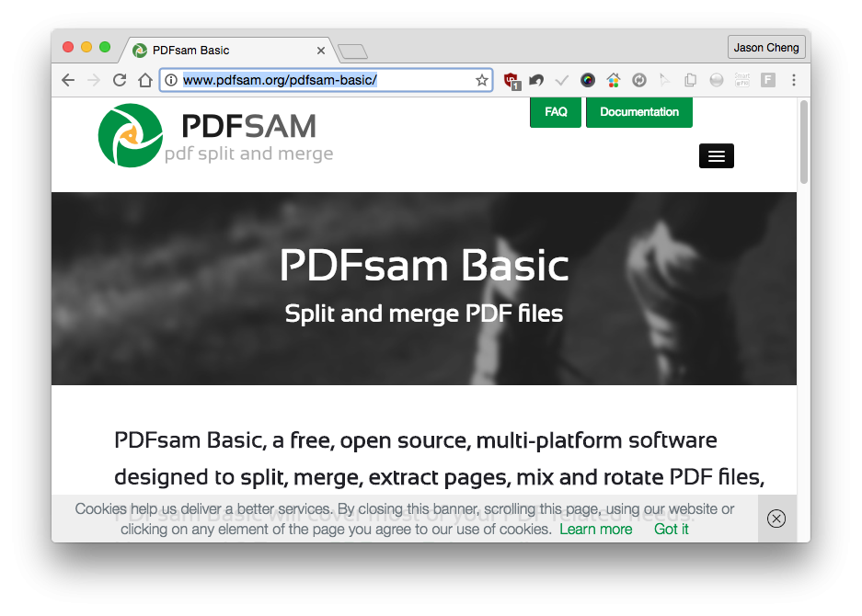Dismiss the cookie banner with X
862x616 pixels.
[776, 519]
